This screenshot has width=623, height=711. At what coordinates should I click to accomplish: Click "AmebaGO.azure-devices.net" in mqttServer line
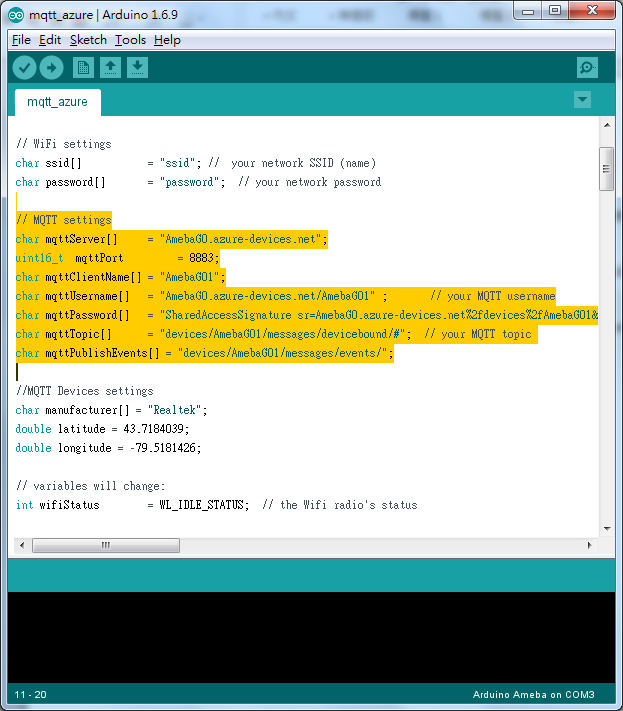(x=240, y=239)
